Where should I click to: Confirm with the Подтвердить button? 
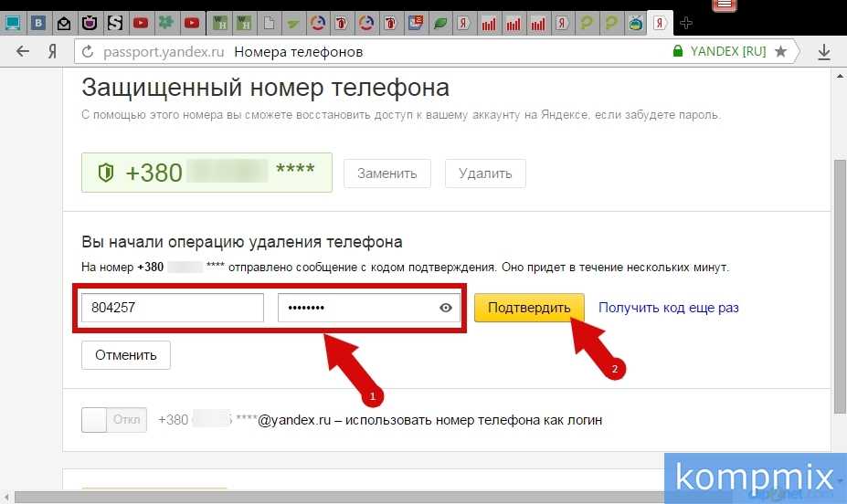pos(529,308)
